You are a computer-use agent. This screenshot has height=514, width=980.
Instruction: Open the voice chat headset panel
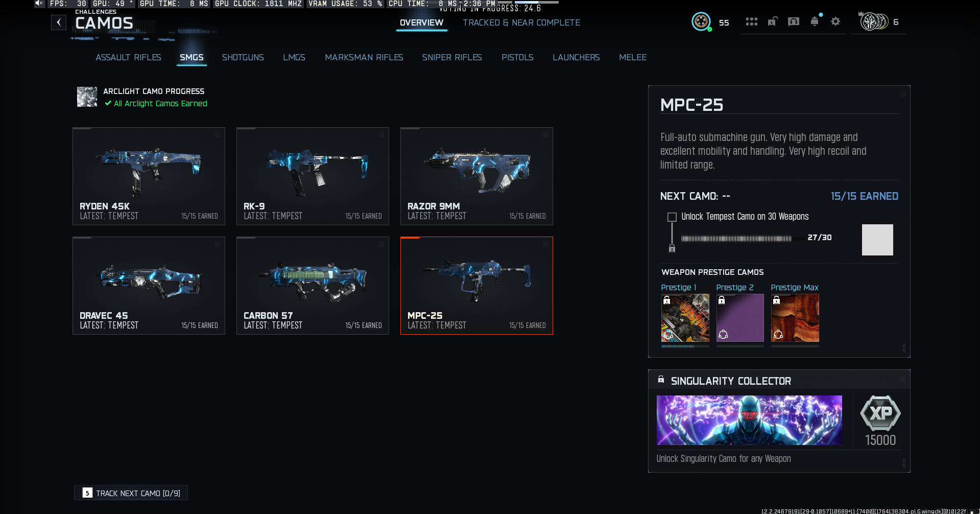coord(794,21)
